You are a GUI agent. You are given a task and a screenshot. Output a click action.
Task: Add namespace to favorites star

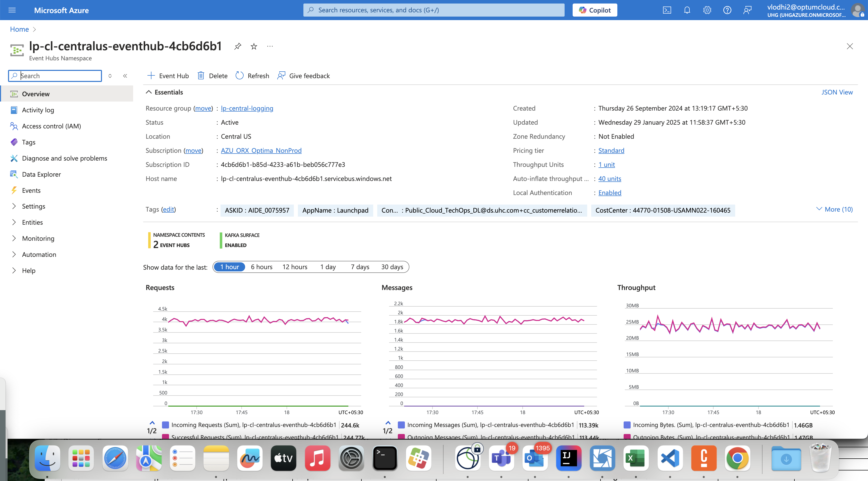(x=254, y=46)
